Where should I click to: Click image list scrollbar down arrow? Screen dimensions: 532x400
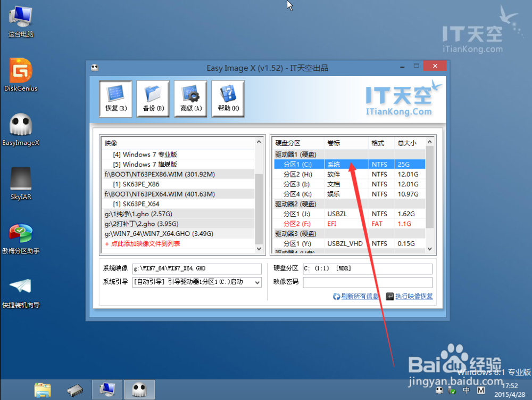[x=259, y=249]
